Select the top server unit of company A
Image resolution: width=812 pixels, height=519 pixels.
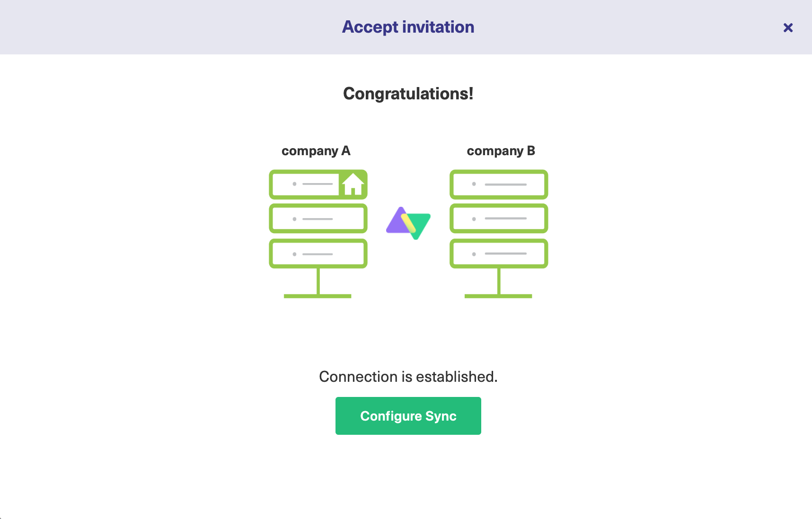318,184
